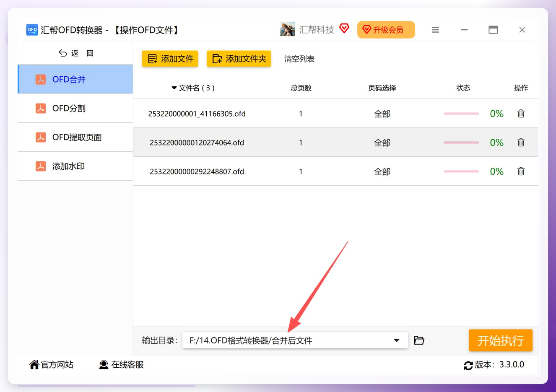This screenshot has height=392, width=556.
Task: Delete the 25322000000292248807.ofd row
Action: 521,171
